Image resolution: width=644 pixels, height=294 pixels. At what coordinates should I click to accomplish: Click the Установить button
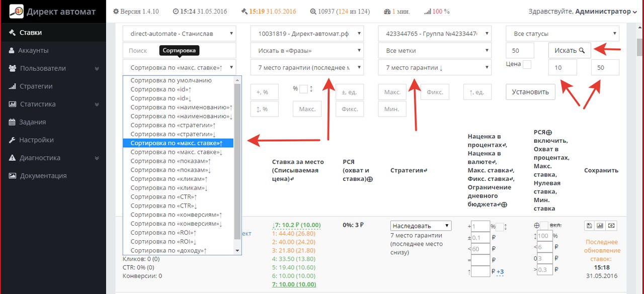pos(530,92)
